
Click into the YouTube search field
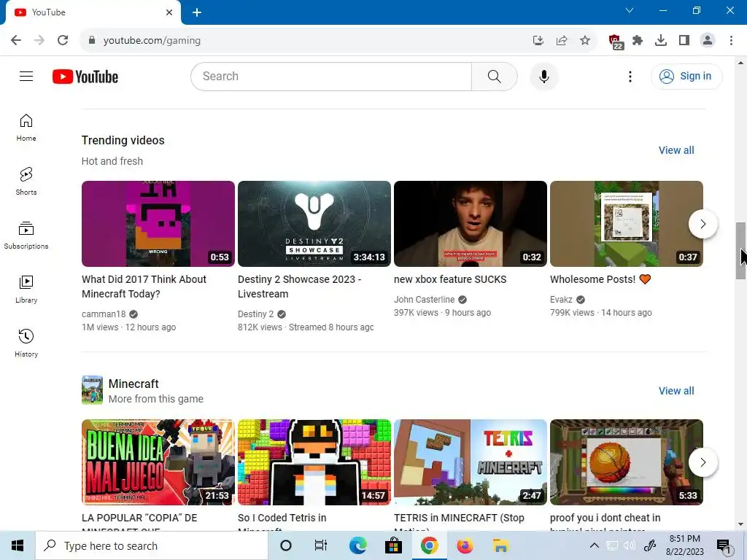pos(331,76)
